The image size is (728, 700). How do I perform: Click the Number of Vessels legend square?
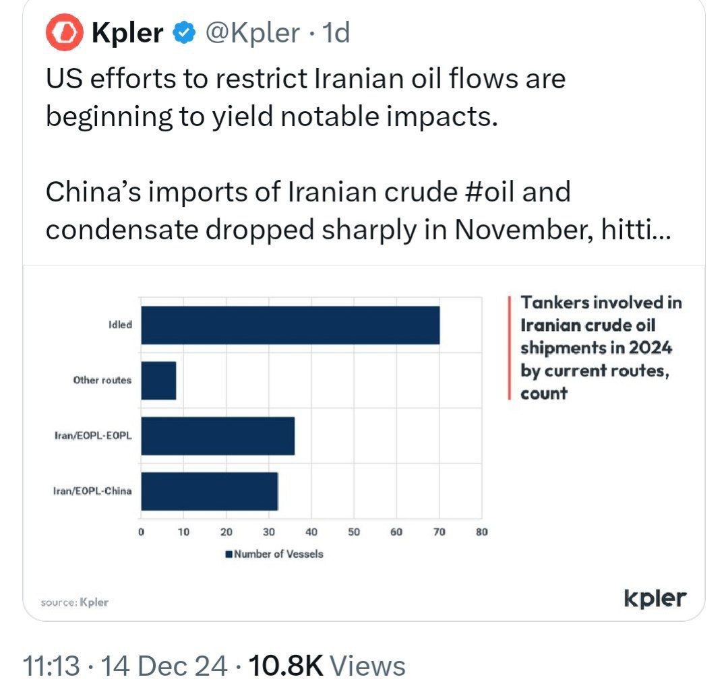(x=229, y=554)
